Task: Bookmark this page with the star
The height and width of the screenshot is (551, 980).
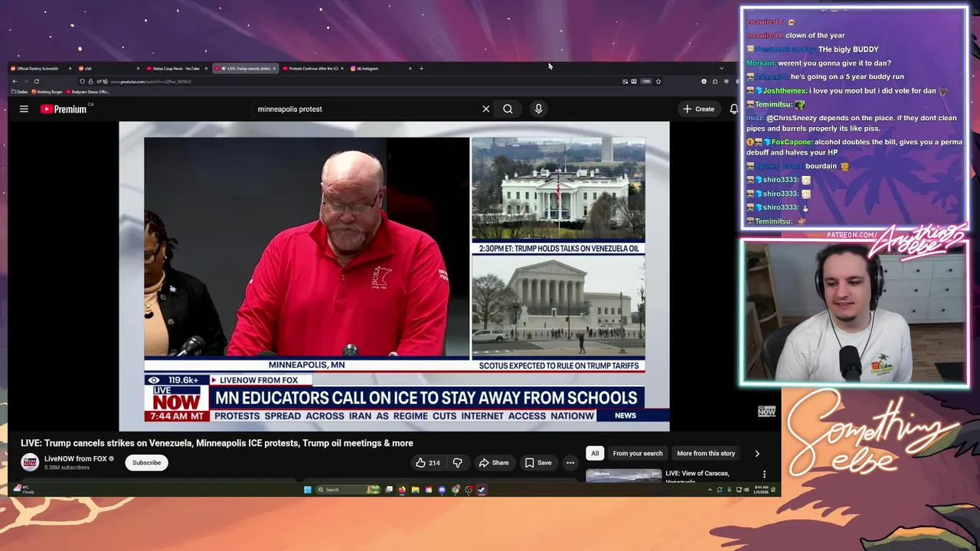Action: 658,81
